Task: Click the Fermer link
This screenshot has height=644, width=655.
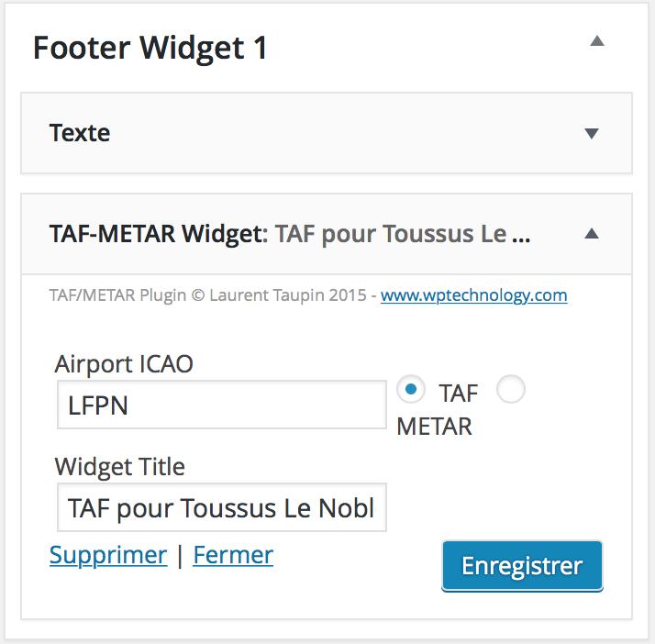Action: (233, 555)
